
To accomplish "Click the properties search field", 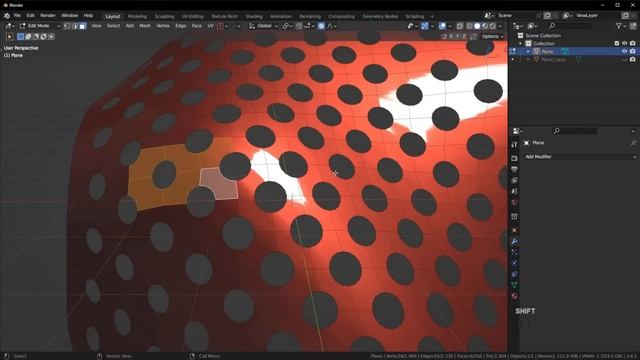I will pyautogui.click(x=574, y=131).
